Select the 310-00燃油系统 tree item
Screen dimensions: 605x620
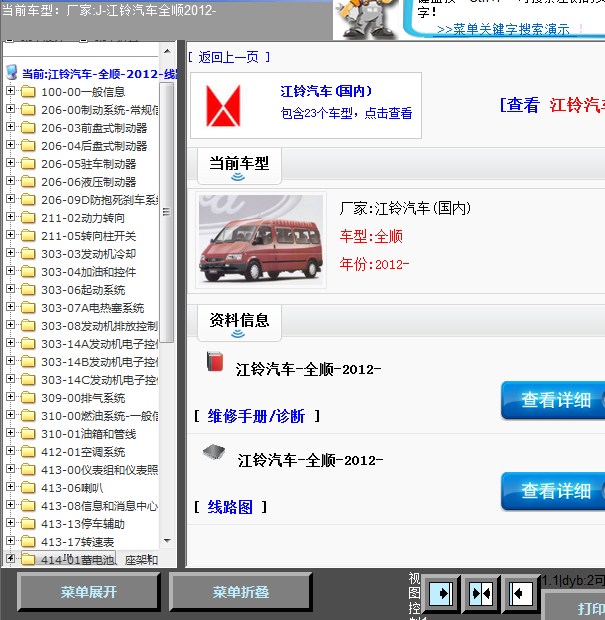pyautogui.click(x=99, y=416)
